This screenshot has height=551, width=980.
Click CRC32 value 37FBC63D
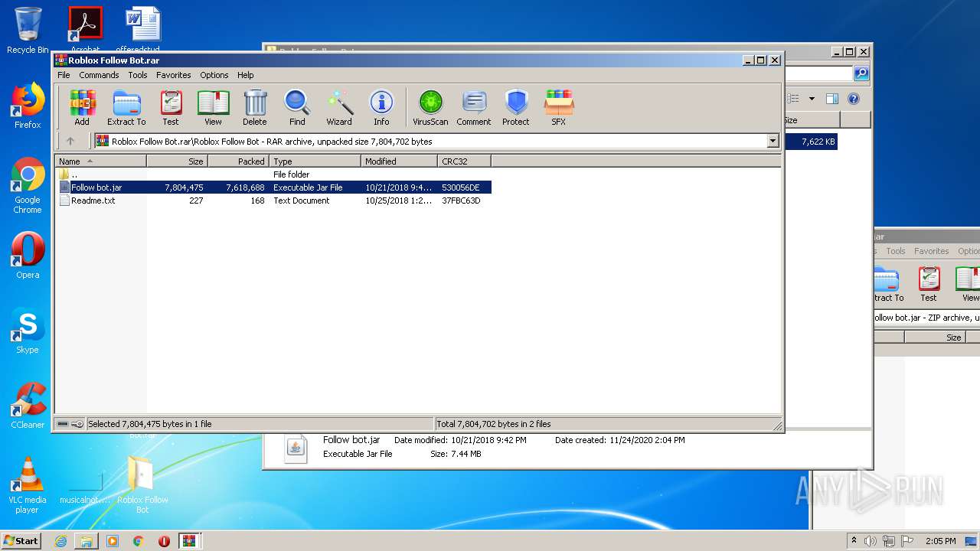click(x=461, y=201)
